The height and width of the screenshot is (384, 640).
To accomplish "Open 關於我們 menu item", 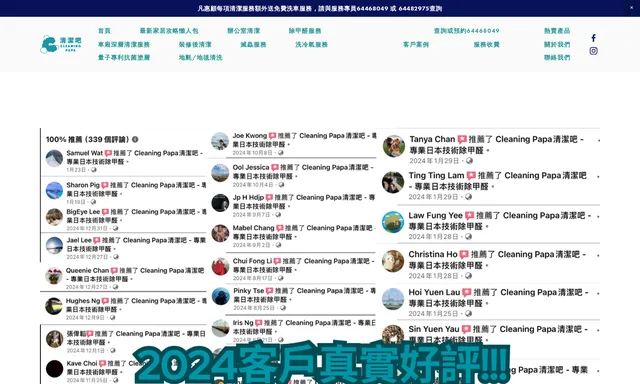I will 557,44.
